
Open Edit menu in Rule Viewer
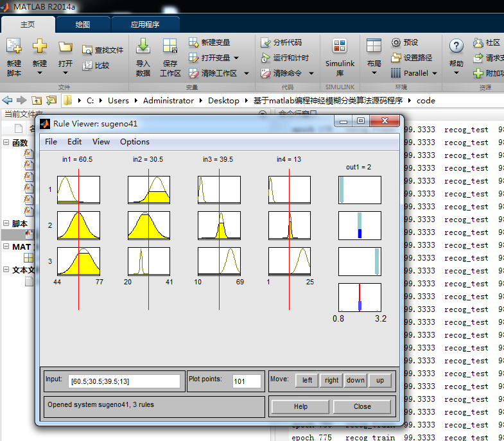click(x=74, y=142)
